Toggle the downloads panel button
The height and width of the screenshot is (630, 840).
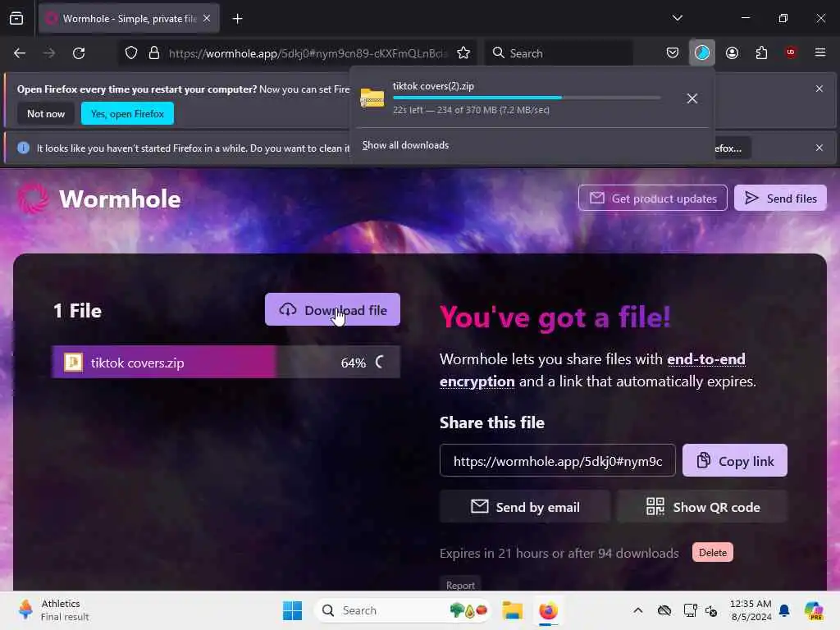point(702,53)
